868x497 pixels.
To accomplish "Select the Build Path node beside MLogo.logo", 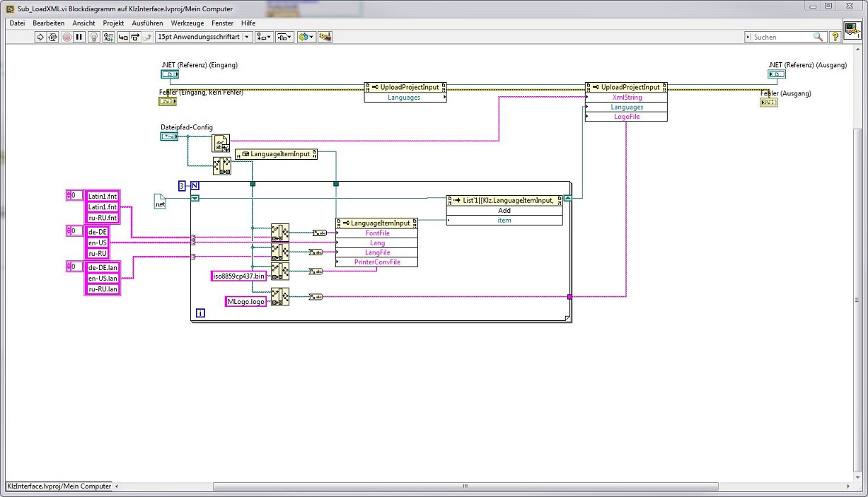I will click(280, 297).
